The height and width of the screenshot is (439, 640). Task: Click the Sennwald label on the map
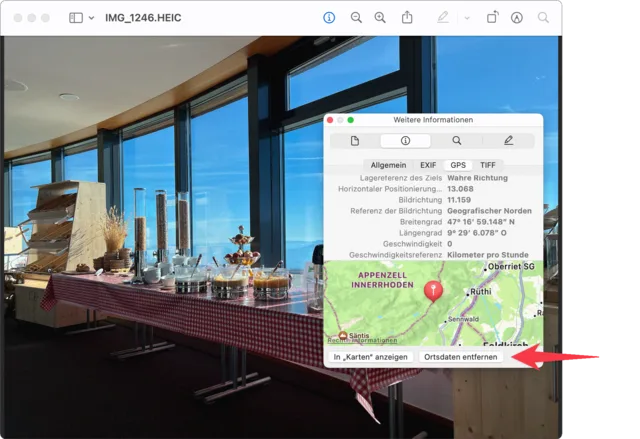(463, 319)
